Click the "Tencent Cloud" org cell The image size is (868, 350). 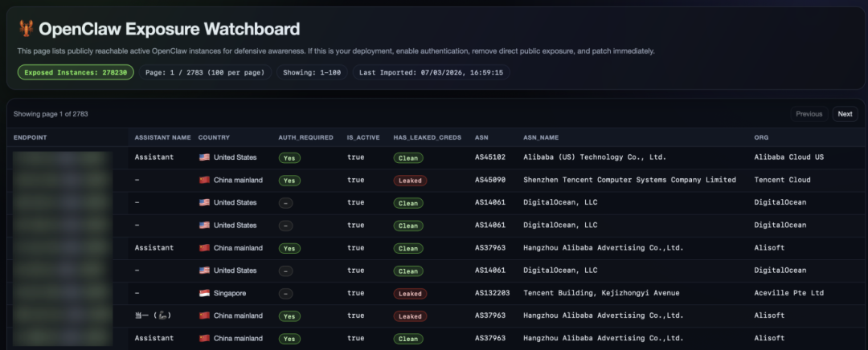782,180
